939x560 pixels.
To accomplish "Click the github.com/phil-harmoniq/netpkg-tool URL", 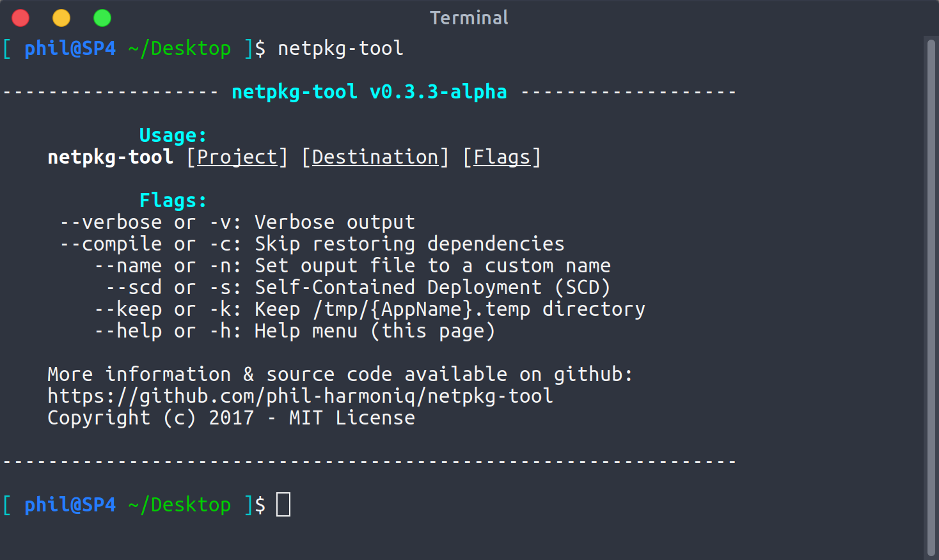I will click(x=301, y=396).
